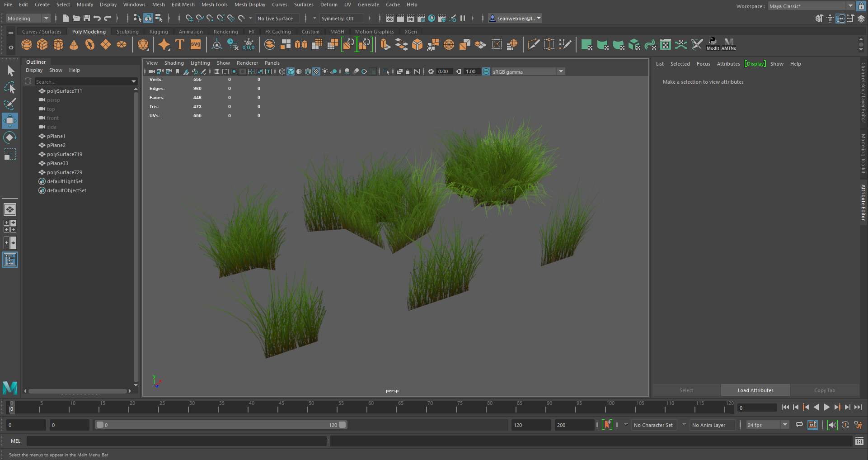
Task: Select the Move tool in the toolbox
Action: pos(9,121)
